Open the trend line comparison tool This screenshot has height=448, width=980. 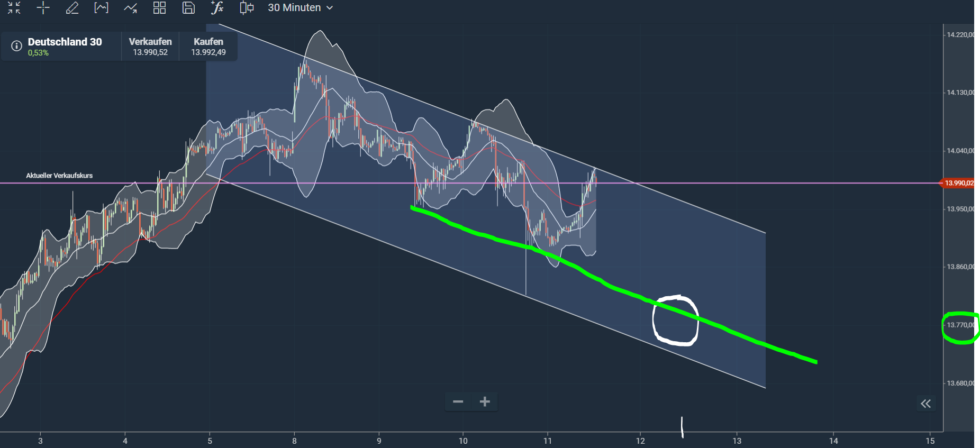(130, 7)
